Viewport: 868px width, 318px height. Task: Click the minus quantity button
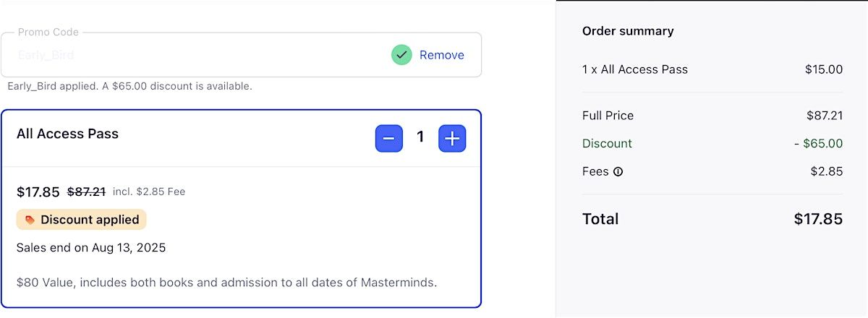(388, 138)
